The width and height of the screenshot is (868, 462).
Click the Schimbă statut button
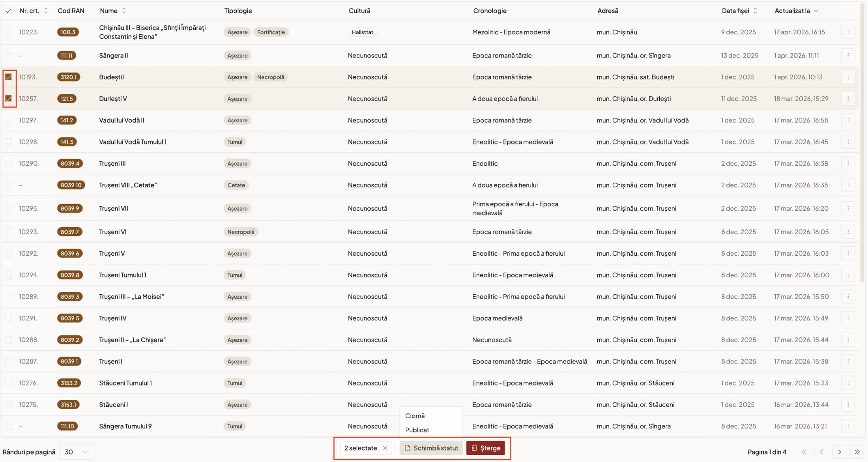pos(431,448)
